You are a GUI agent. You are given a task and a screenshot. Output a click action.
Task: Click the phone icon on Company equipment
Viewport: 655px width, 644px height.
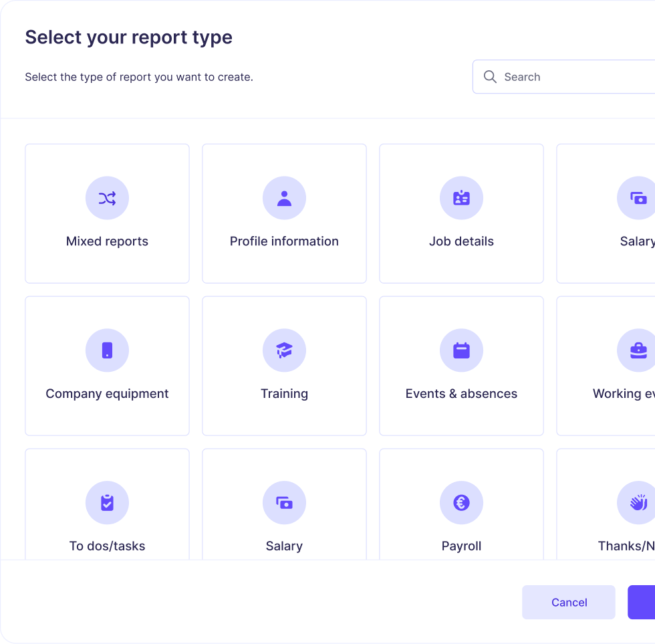(x=107, y=350)
